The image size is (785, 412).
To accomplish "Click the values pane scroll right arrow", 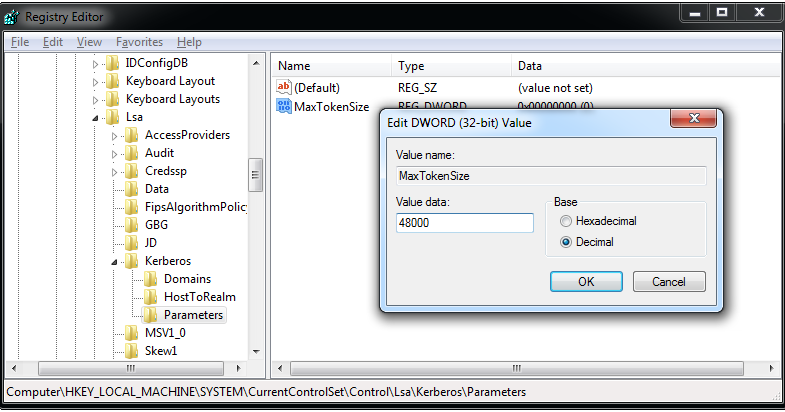I will pos(771,368).
